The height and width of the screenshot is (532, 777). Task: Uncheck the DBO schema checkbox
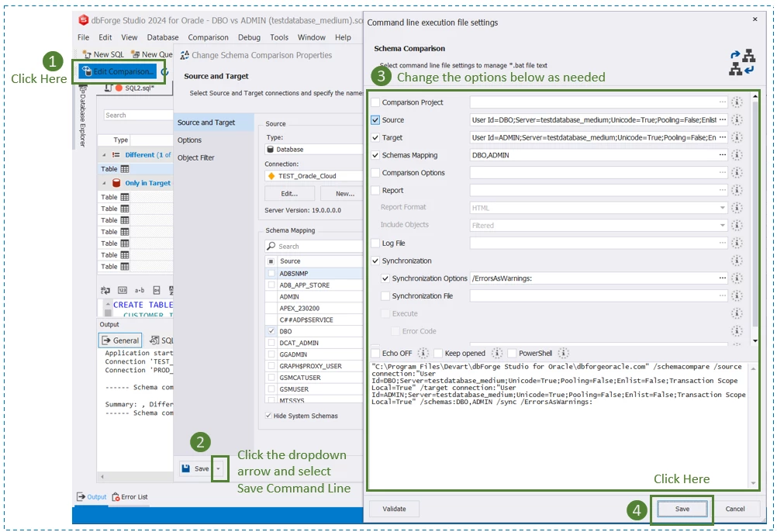click(x=271, y=331)
